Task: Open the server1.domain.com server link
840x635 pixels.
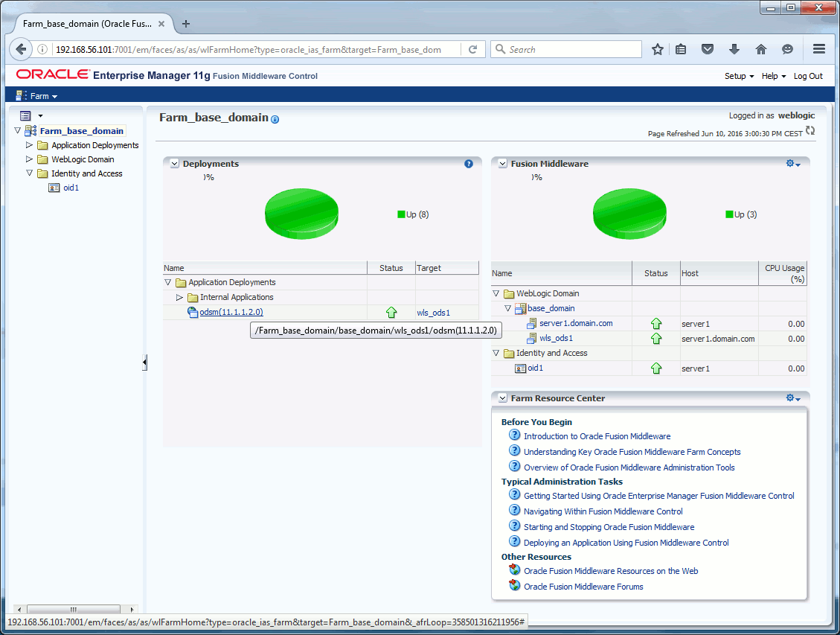Action: pyautogui.click(x=576, y=324)
